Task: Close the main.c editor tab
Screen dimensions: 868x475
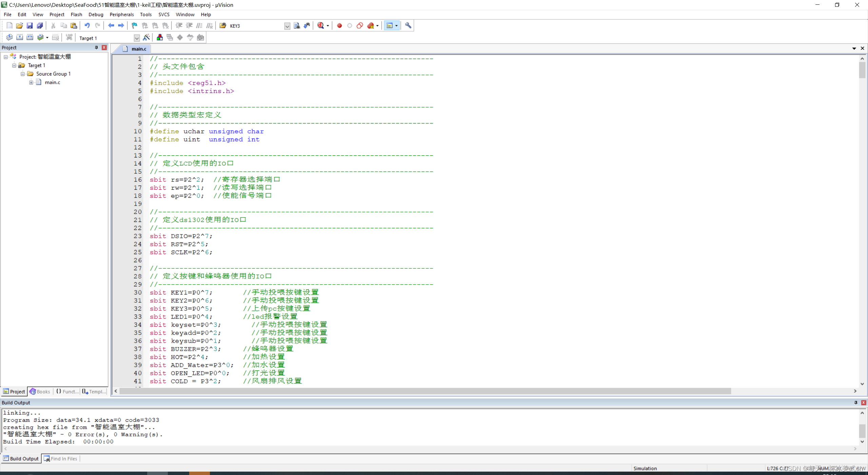Action: (863, 49)
